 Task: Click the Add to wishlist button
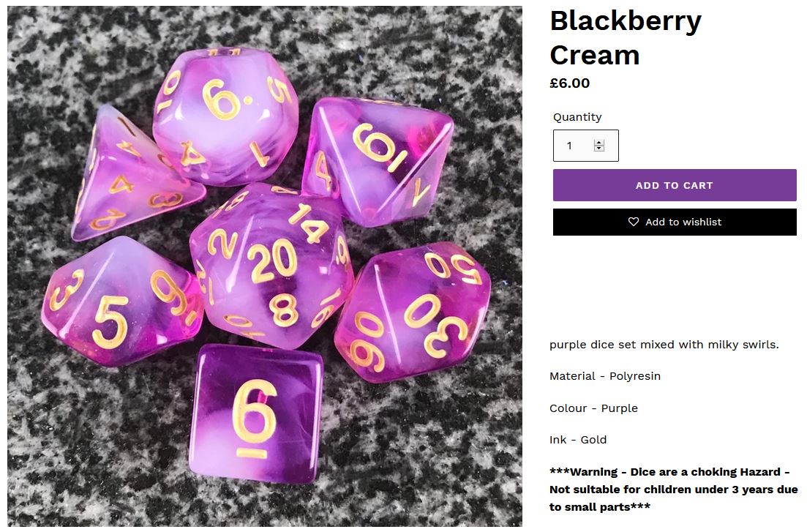tap(675, 222)
